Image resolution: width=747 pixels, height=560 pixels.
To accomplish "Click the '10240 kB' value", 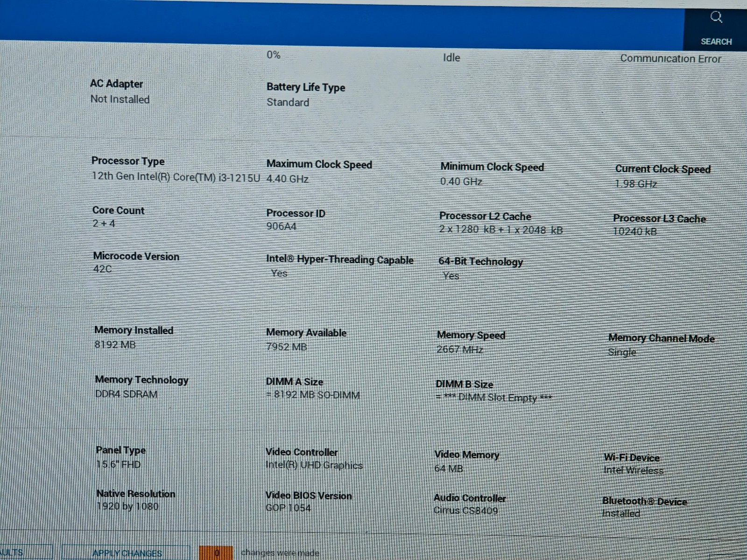I will click(635, 231).
